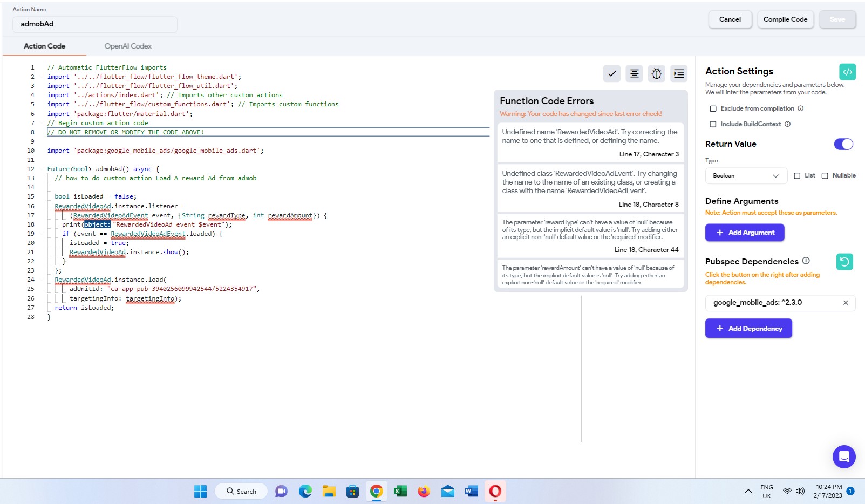The width and height of the screenshot is (865, 504).
Task: Open Word from the taskbar
Action: 472,491
